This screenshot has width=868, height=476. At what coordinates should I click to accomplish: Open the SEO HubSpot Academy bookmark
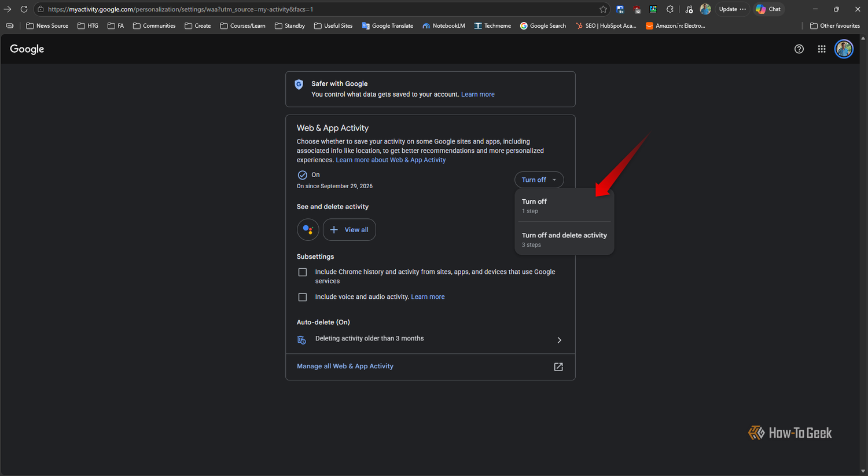click(x=606, y=26)
